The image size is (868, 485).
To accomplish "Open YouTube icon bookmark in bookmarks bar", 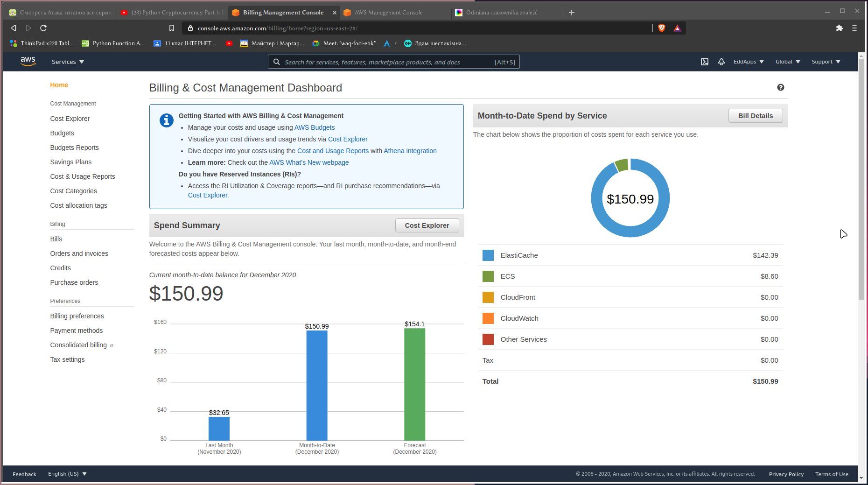I will point(229,43).
